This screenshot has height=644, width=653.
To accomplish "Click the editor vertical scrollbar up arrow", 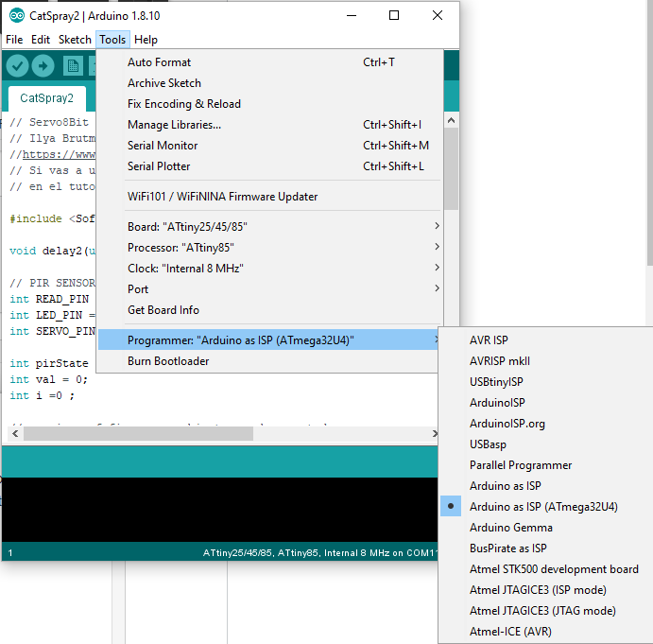I will [451, 120].
